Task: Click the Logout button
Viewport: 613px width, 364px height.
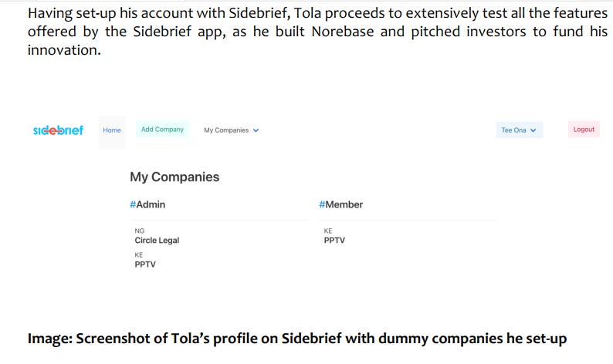Action: click(x=584, y=130)
